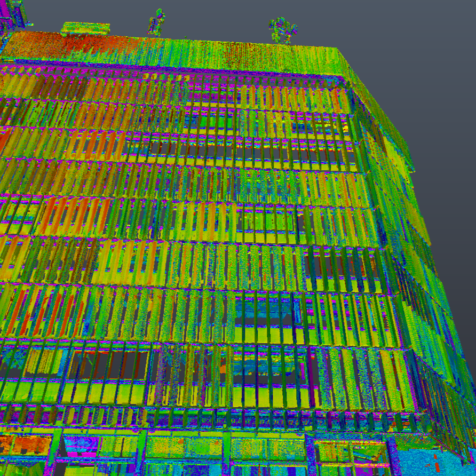Pick the right rooftop antenna point cluster
476x476 pixels.
[x=283, y=30]
